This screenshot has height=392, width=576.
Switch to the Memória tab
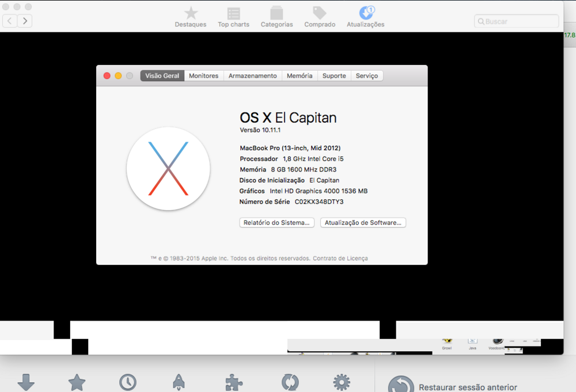tap(300, 76)
